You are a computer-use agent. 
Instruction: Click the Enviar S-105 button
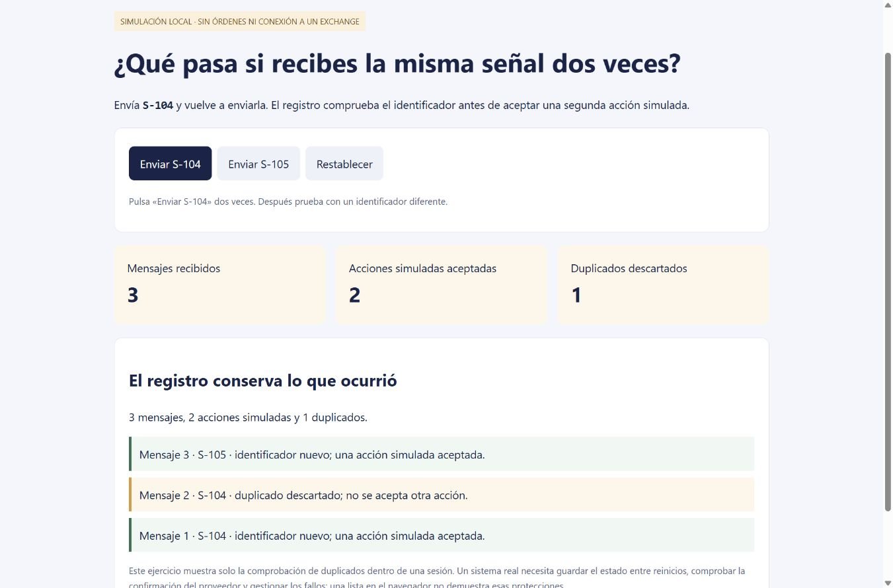(x=258, y=163)
